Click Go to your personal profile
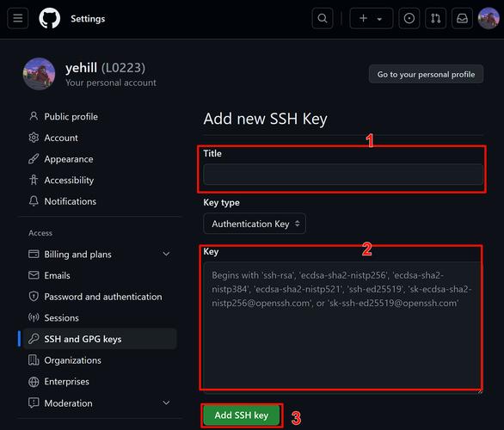 pos(426,74)
